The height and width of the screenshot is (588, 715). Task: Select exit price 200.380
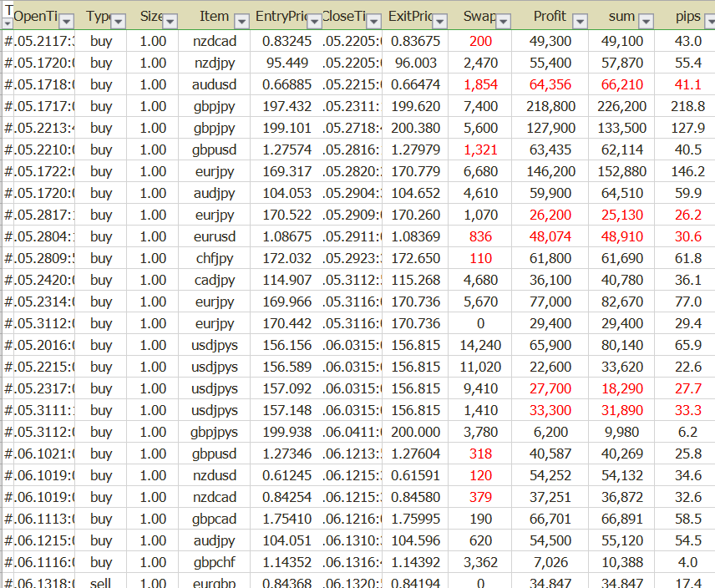click(415, 128)
